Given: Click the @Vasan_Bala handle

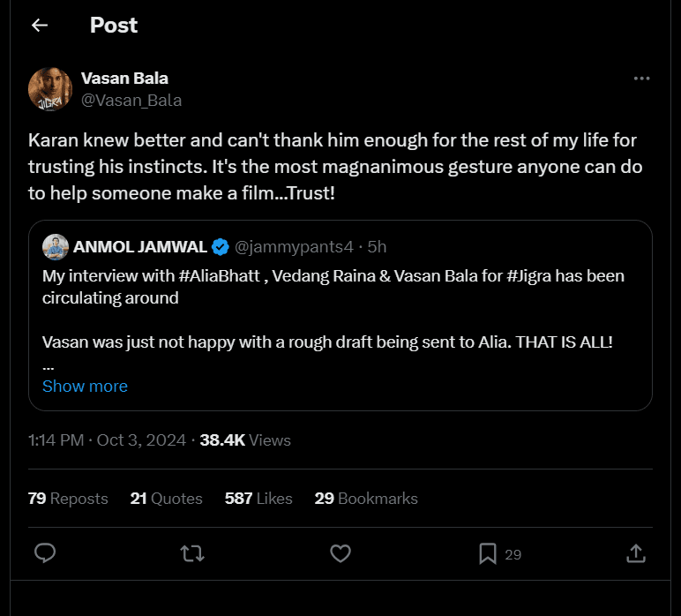Looking at the screenshot, I should pos(131,100).
